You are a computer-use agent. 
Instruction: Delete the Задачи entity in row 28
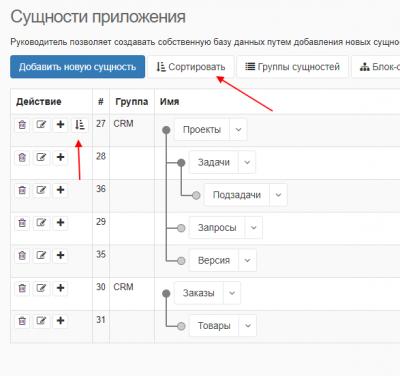point(22,158)
